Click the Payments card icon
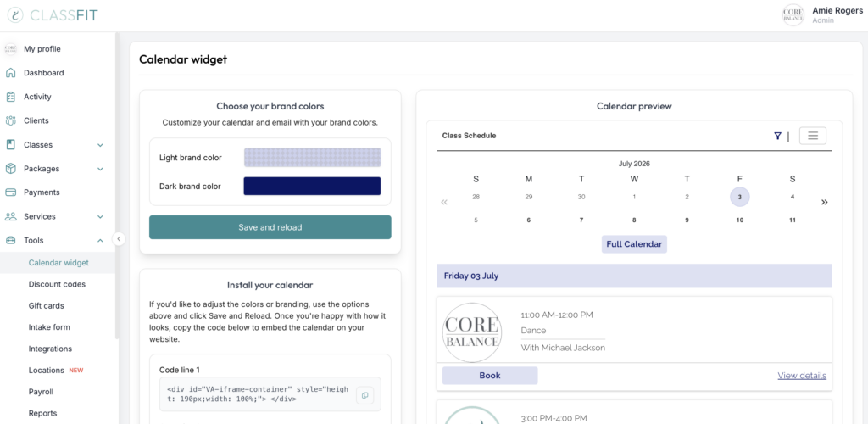The height and width of the screenshot is (424, 868). click(10, 192)
